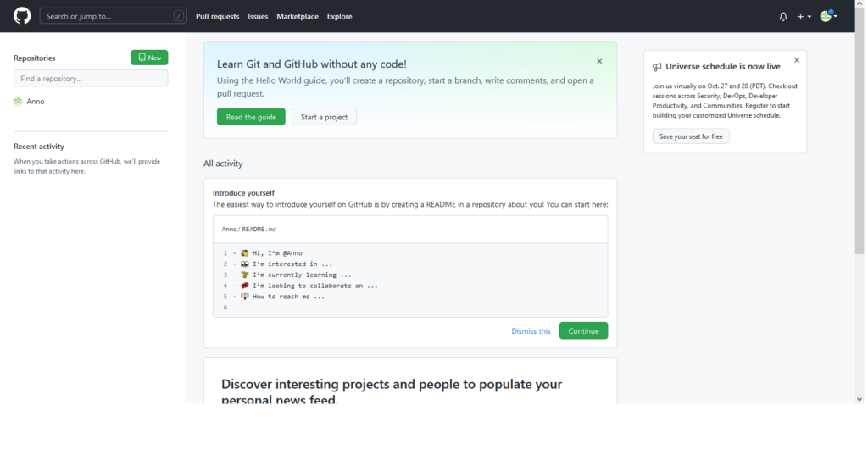Dismiss the Universe schedule notice
Viewport: 868px width, 466px height.
click(x=796, y=60)
